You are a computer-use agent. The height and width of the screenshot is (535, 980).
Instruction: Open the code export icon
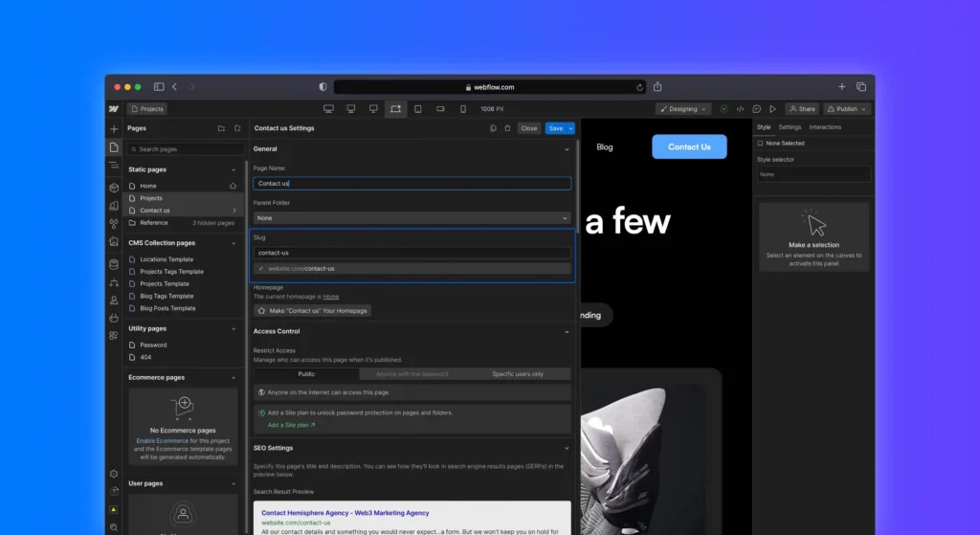tap(740, 109)
